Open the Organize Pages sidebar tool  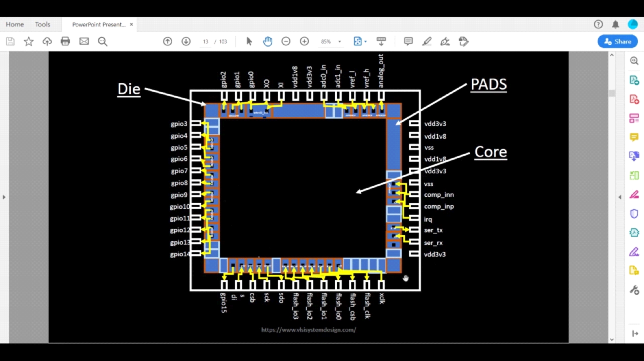click(x=634, y=118)
